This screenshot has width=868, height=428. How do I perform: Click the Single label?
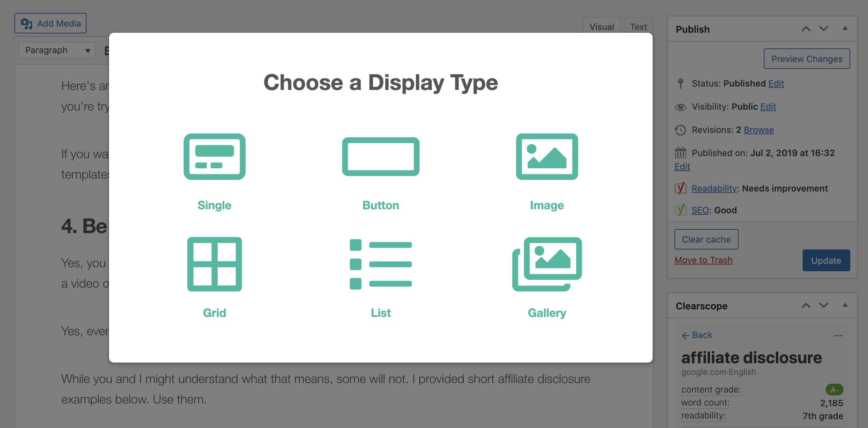click(215, 205)
